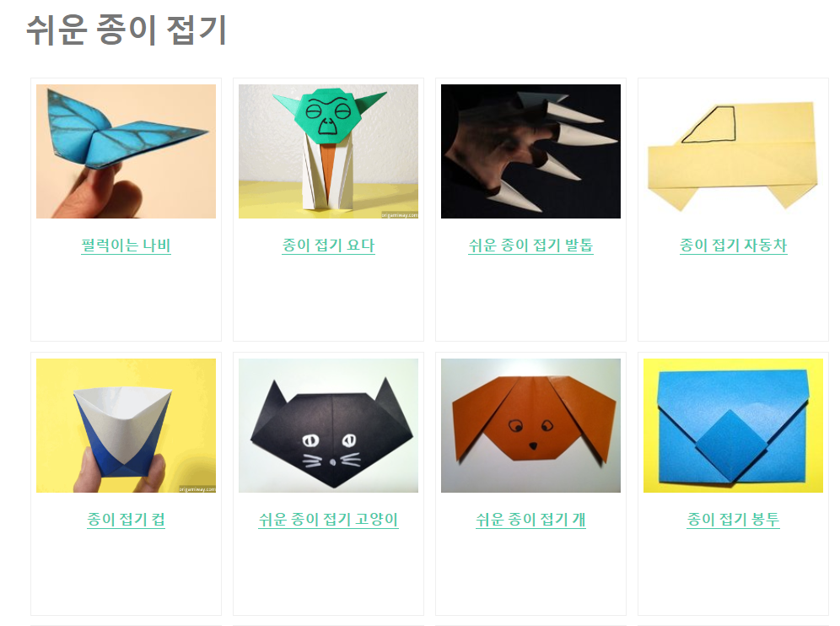Viewport: 840px width, 626px height.
Task: Open the 쉬운 종이 접기 고양이 link
Action: [328, 520]
